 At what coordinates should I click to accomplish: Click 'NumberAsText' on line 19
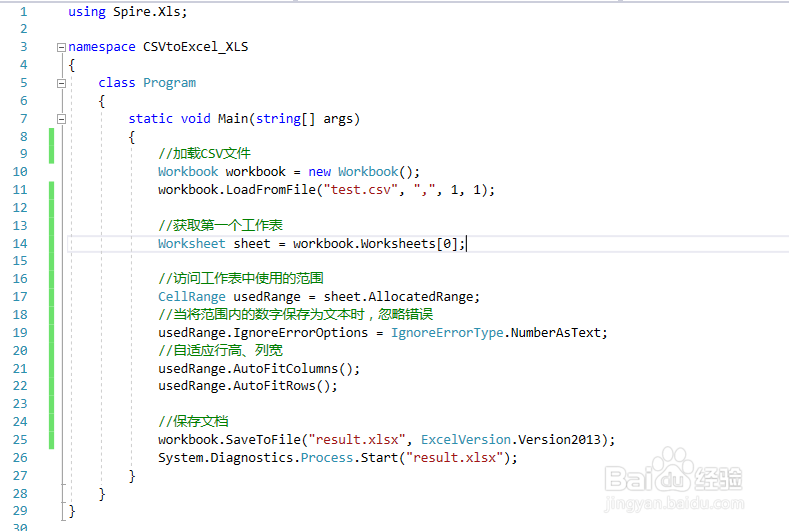click(x=556, y=333)
